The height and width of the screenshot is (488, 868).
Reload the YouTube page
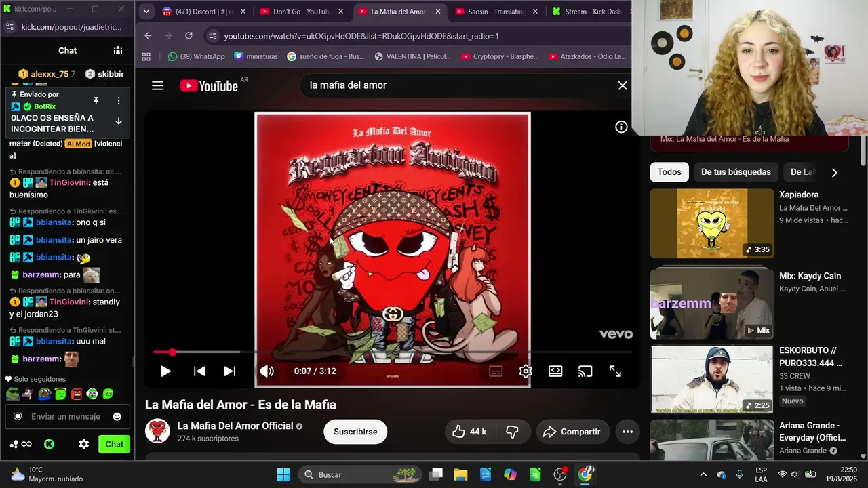(189, 35)
